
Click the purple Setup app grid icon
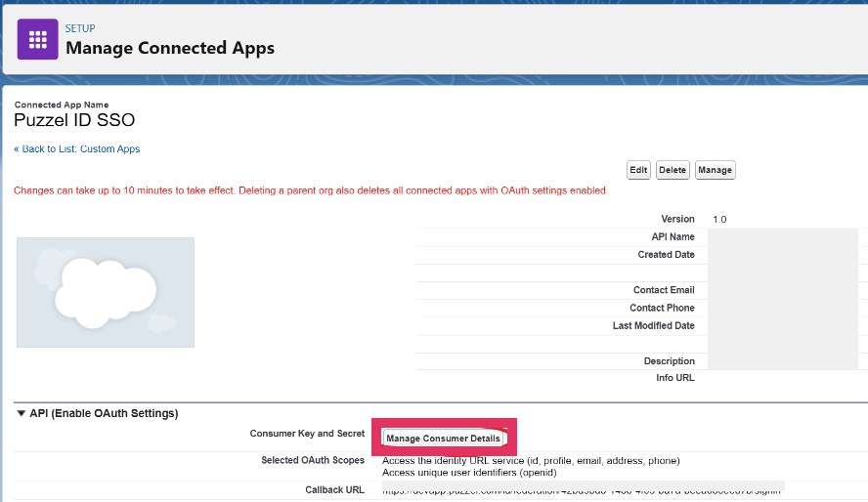click(38, 39)
